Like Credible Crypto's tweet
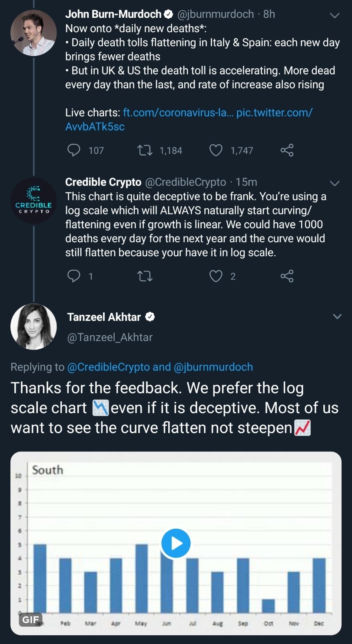The width and height of the screenshot is (352, 644). tap(216, 276)
